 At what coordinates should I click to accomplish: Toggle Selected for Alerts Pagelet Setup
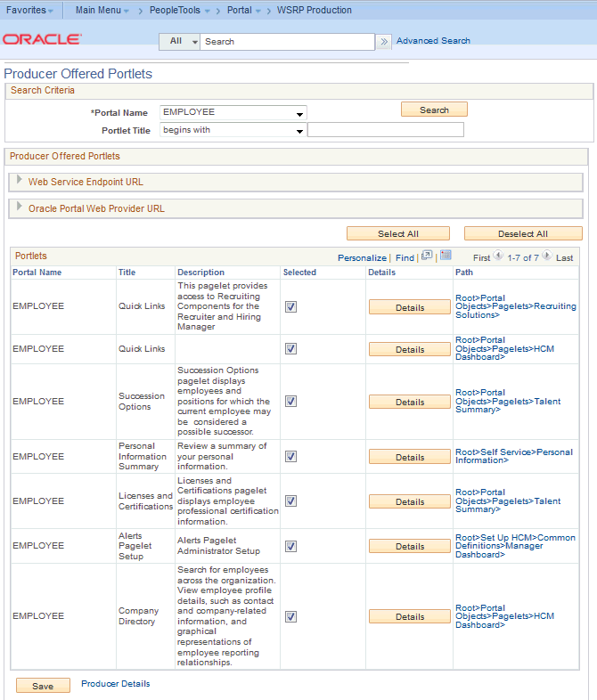tap(290, 547)
